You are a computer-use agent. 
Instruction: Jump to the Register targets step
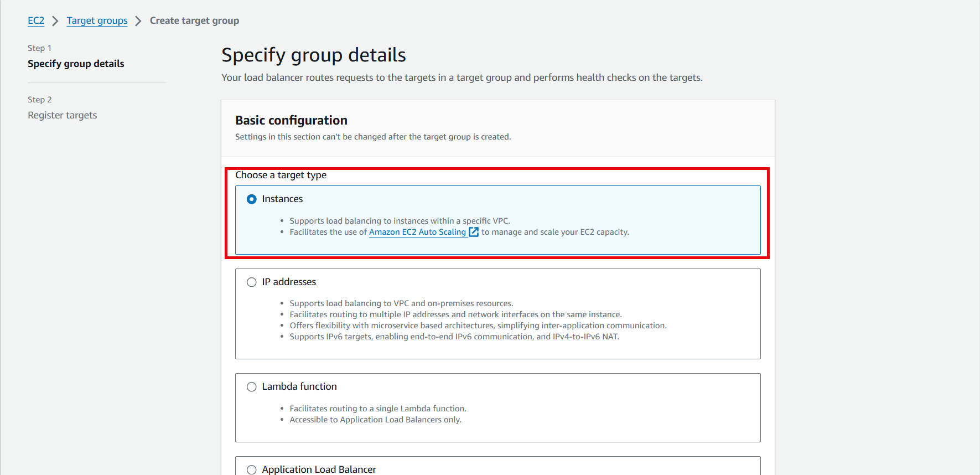point(63,115)
